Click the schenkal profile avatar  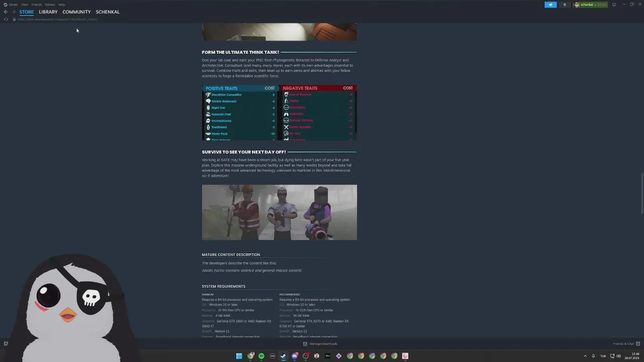point(577,5)
